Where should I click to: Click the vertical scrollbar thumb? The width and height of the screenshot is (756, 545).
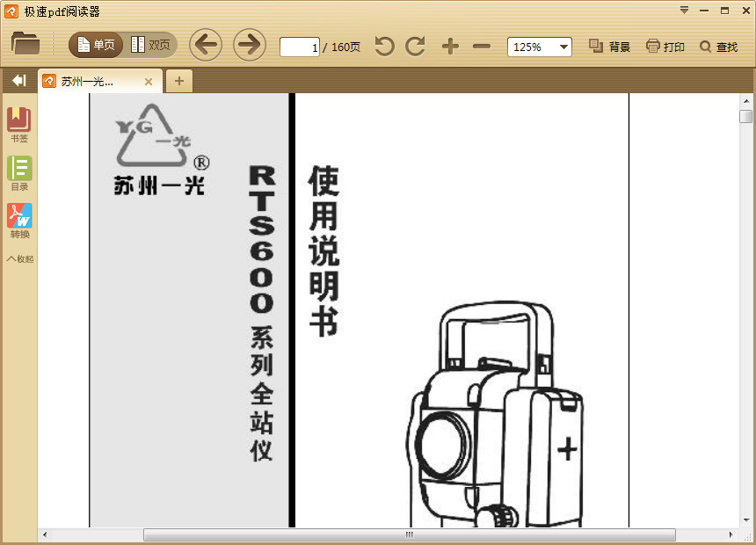point(745,116)
